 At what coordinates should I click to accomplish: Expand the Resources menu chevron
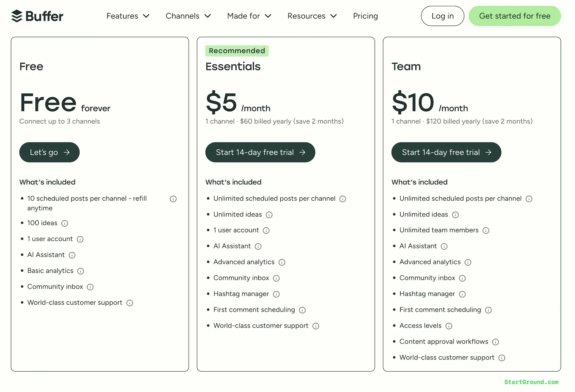pyautogui.click(x=334, y=16)
